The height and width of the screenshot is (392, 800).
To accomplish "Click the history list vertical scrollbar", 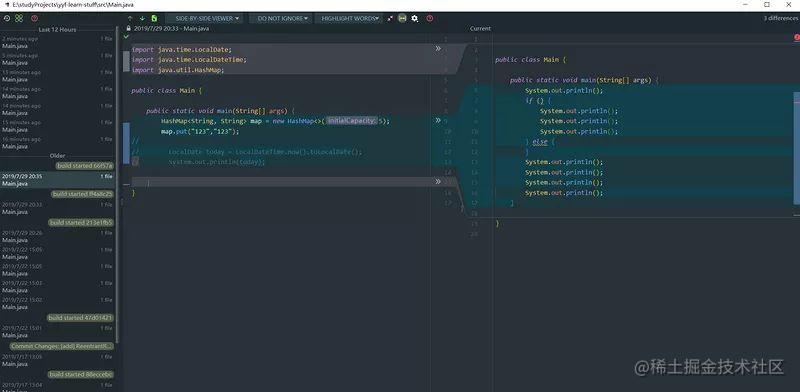I will [118, 184].
